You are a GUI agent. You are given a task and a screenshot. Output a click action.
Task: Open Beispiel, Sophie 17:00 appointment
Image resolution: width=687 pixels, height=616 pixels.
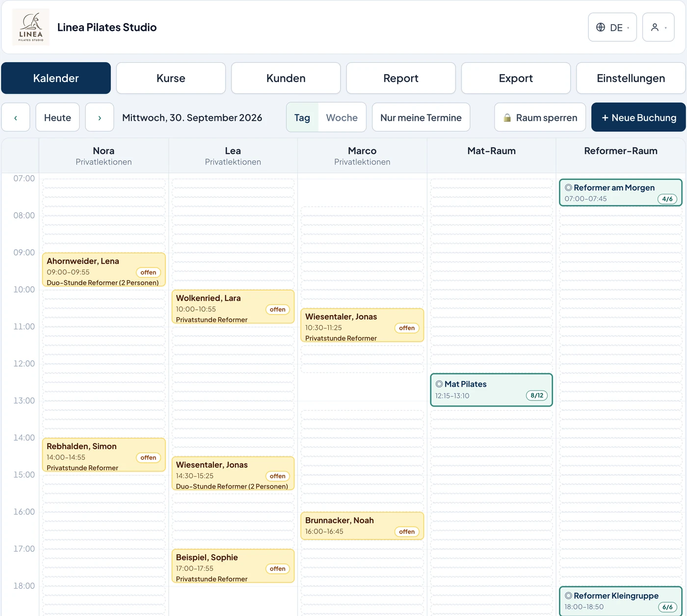click(x=233, y=566)
